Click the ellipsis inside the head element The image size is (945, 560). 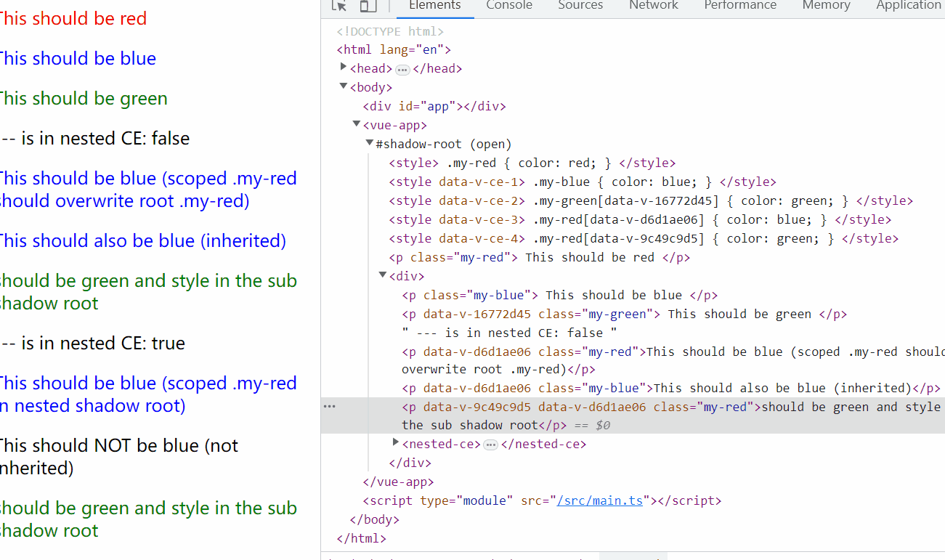click(402, 68)
